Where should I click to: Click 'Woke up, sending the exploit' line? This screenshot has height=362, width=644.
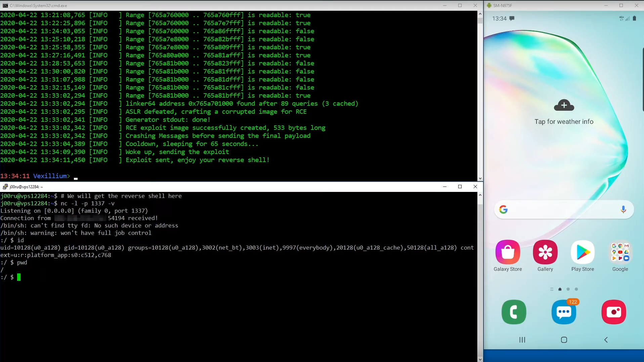(177, 152)
